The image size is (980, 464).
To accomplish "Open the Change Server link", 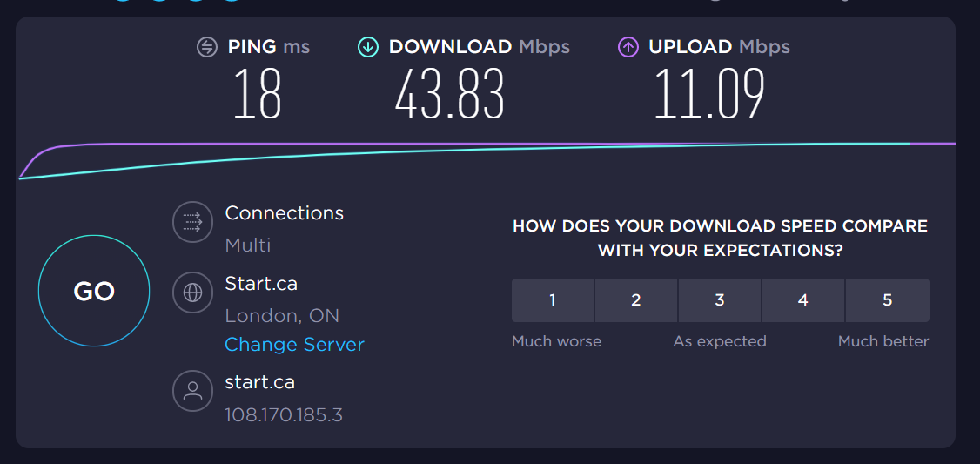I will pyautogui.click(x=294, y=345).
